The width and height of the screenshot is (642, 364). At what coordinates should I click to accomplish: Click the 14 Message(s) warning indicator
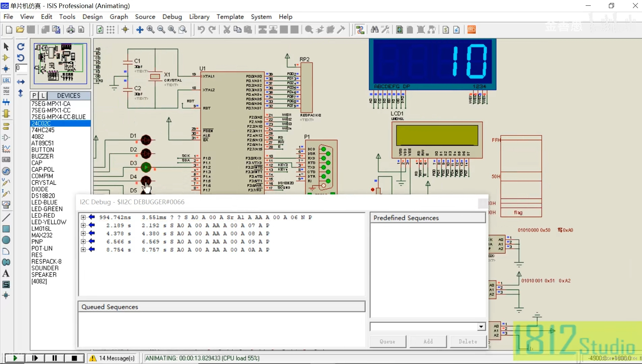coord(113,358)
